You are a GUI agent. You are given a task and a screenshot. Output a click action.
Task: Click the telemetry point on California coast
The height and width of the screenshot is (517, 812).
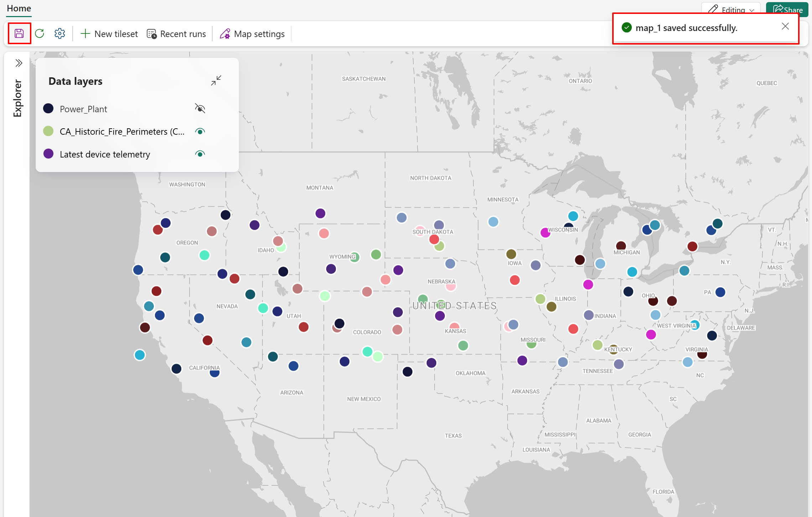pyautogui.click(x=140, y=355)
